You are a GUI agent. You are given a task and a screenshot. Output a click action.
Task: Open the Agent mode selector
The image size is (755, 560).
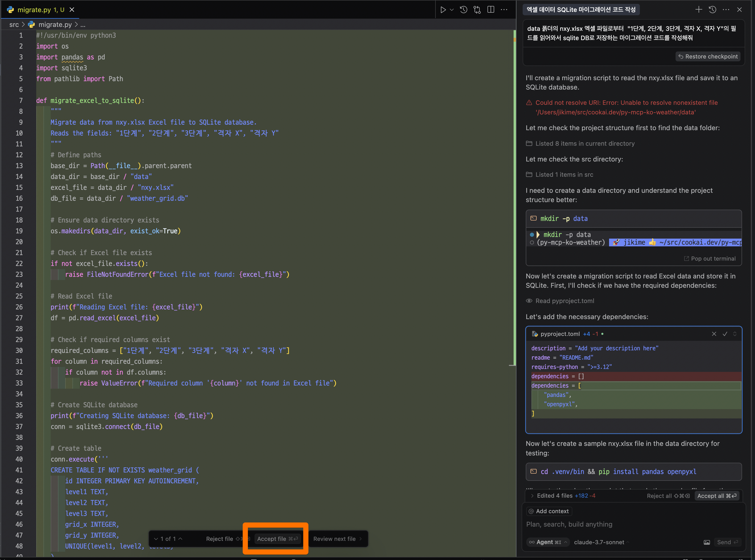pyautogui.click(x=547, y=542)
